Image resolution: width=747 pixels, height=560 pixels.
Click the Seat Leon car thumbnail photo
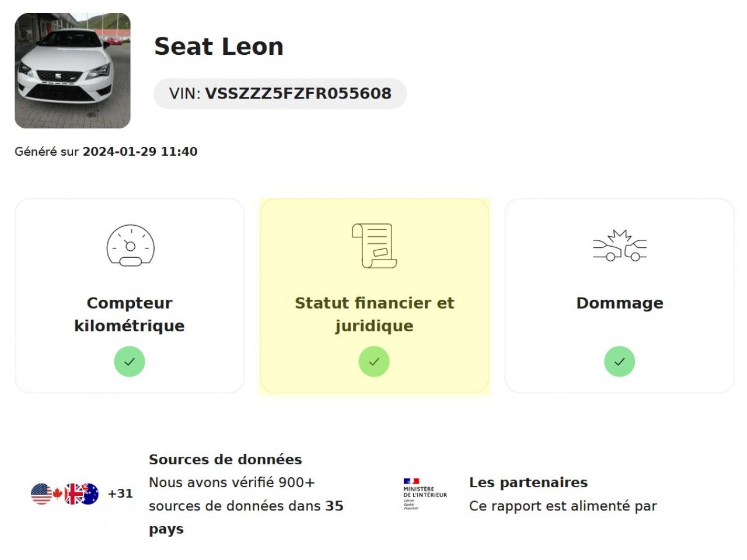[x=72, y=71]
